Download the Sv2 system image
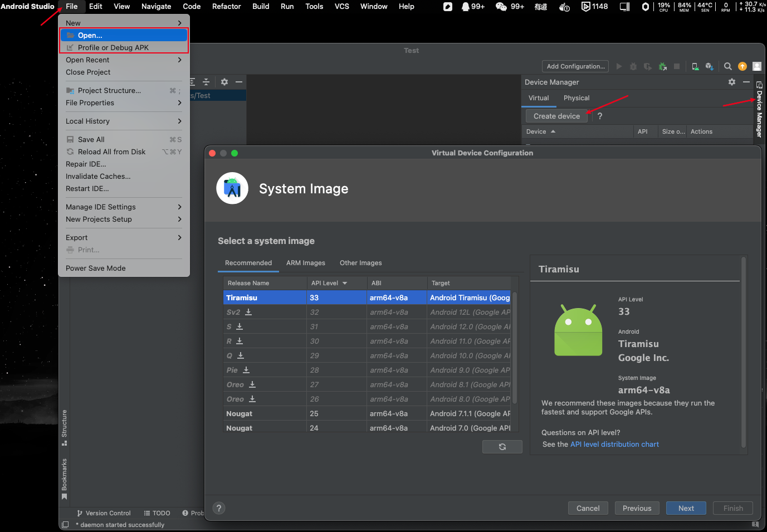 pyautogui.click(x=248, y=312)
